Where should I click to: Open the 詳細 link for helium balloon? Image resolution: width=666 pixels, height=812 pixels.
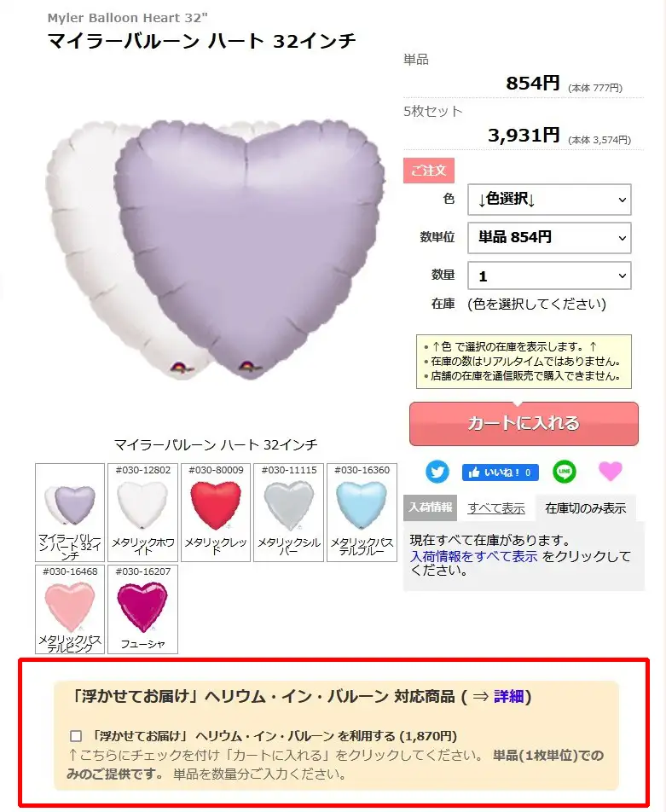point(508,697)
